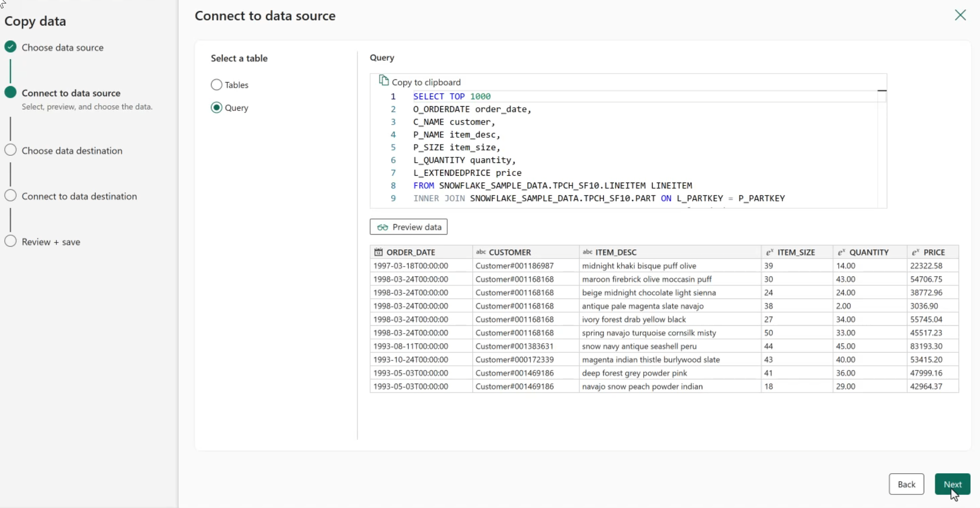Open the Review + save step

(x=50, y=242)
